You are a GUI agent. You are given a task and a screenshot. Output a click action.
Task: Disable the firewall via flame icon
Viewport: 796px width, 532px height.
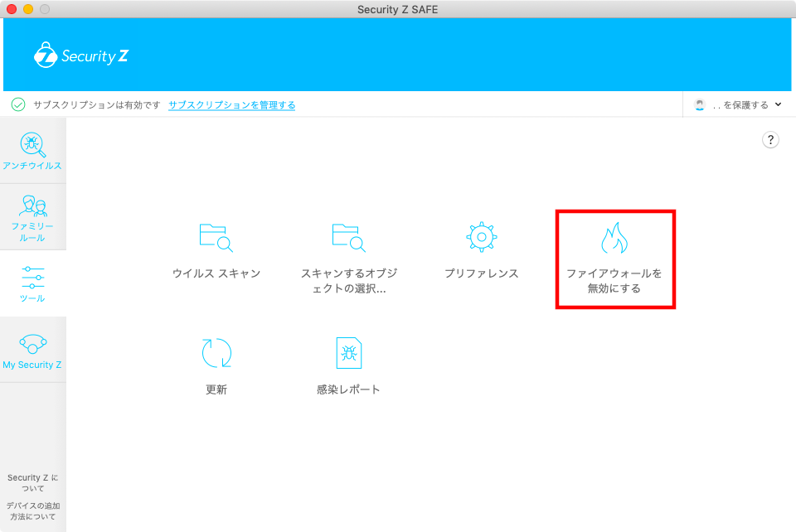(614, 239)
